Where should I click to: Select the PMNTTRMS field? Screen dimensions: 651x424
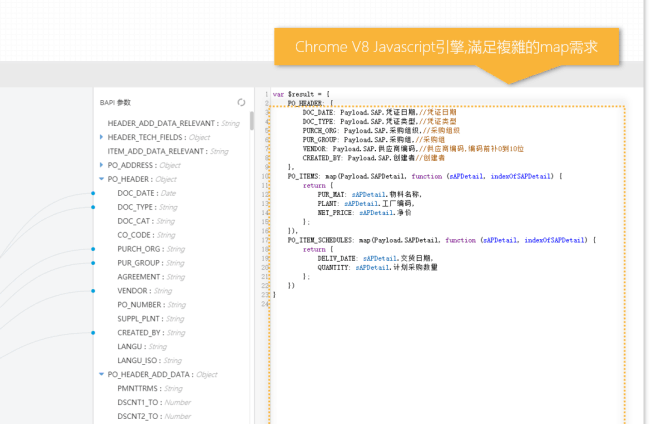click(150, 388)
